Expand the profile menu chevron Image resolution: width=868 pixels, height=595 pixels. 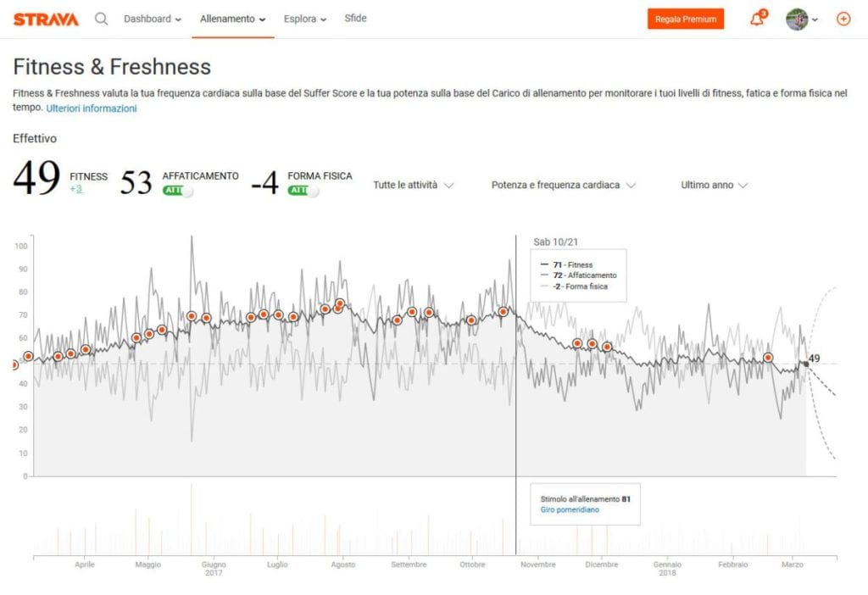[x=815, y=20]
